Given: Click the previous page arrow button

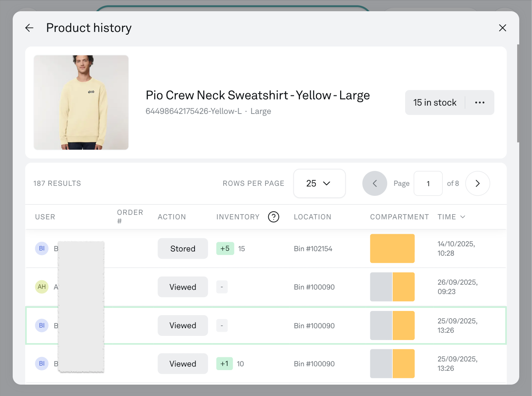Looking at the screenshot, I should click(x=374, y=183).
